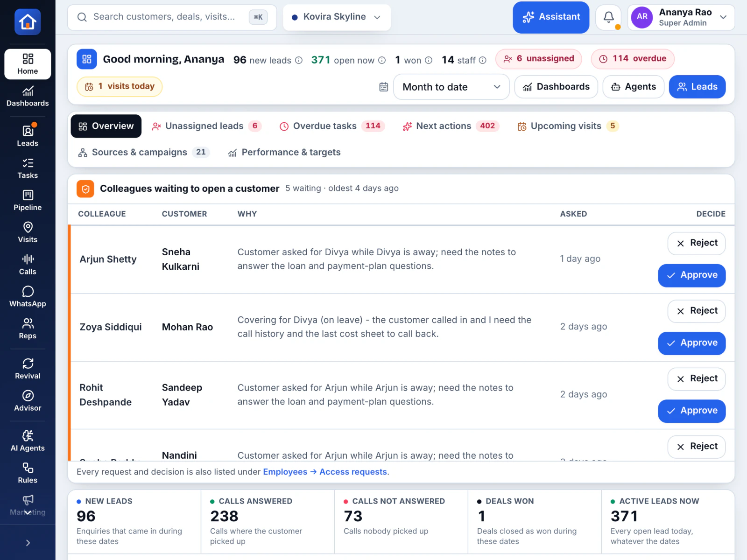The width and height of the screenshot is (747, 560).
Task: Click the info icon next to staff
Action: click(x=483, y=60)
